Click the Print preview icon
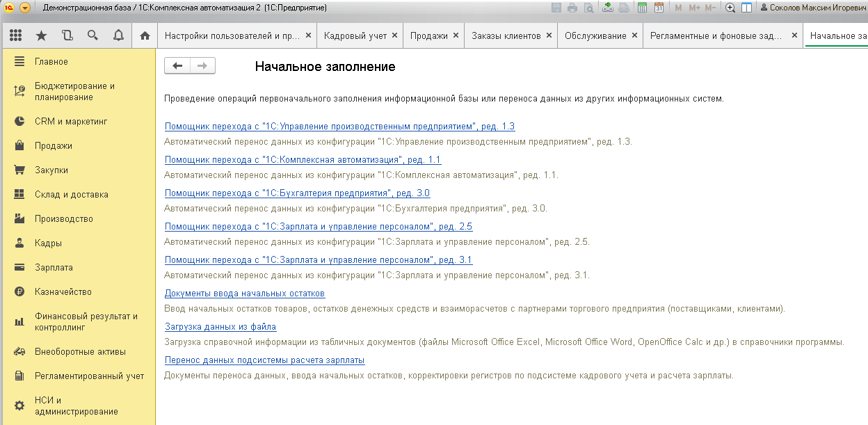 589,8
